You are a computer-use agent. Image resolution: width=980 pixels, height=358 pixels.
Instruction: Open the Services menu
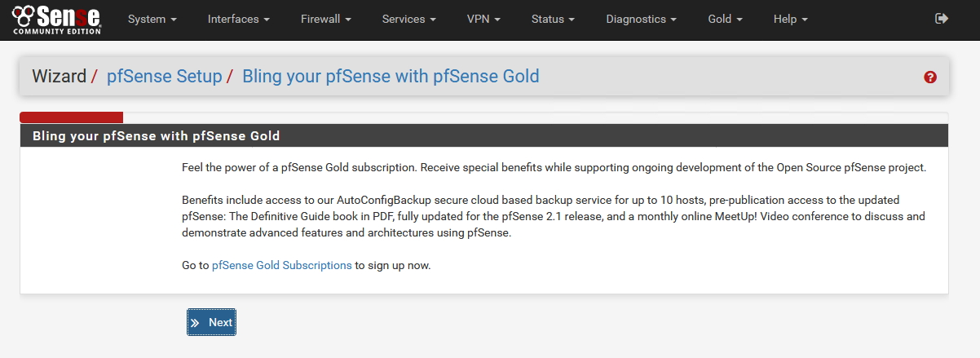click(x=408, y=19)
